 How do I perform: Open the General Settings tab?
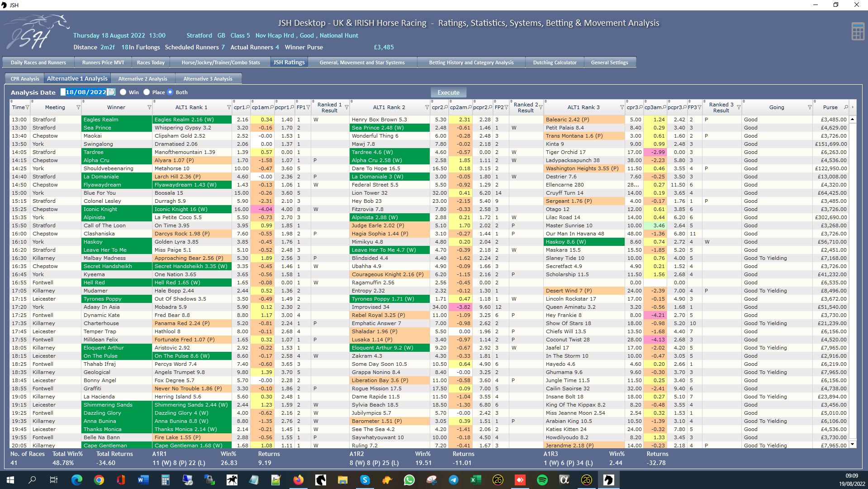point(609,62)
